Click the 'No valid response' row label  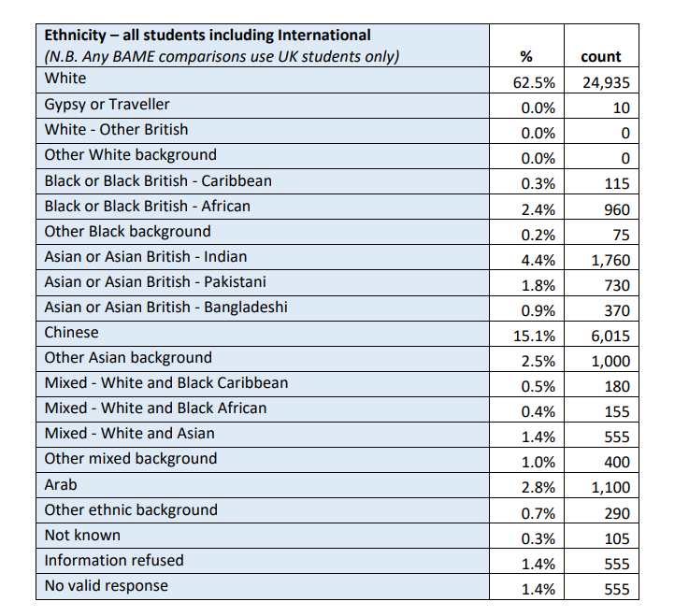point(107,585)
